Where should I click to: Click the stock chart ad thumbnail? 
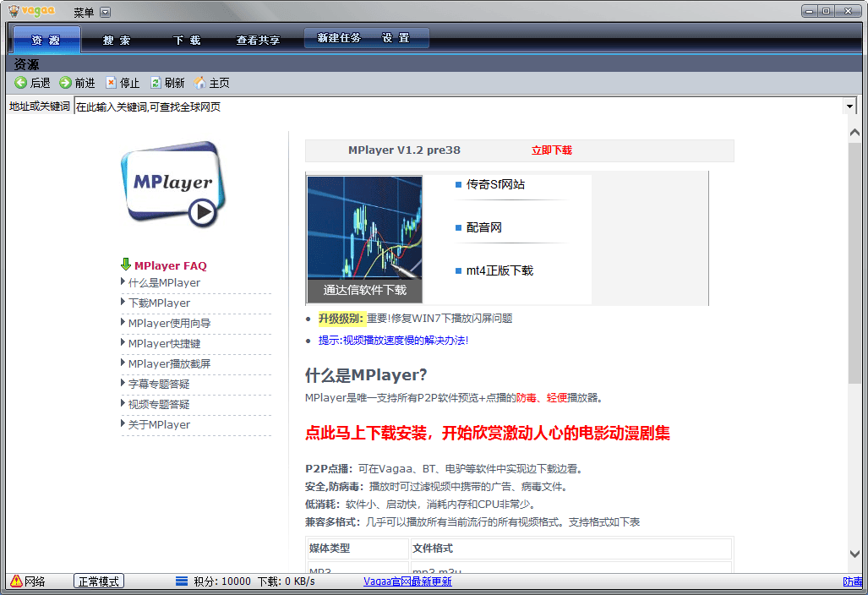pos(364,227)
